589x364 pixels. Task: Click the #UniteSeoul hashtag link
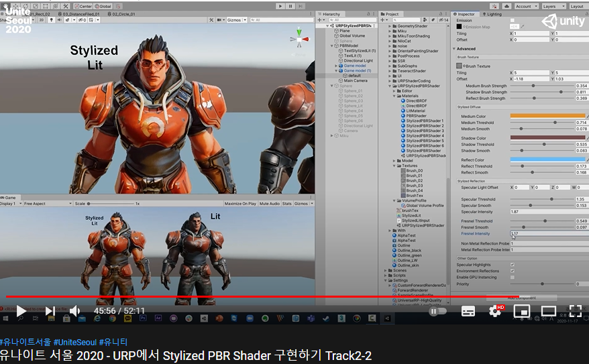75,343
